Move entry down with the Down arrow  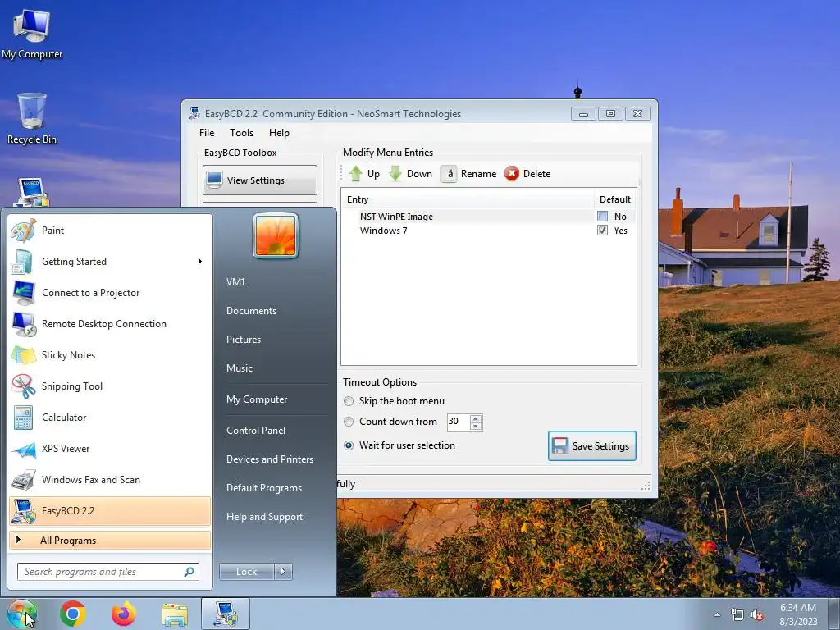pyautogui.click(x=410, y=174)
